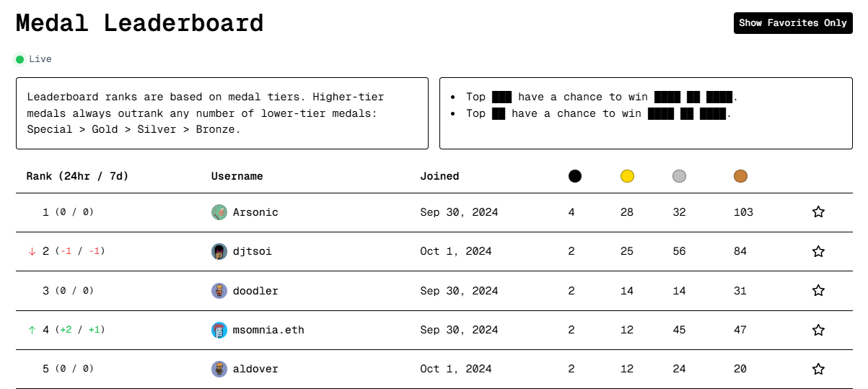Screen dimensions: 868x389
Task: Mark msomnia.eth as favorite
Action: coord(818,330)
